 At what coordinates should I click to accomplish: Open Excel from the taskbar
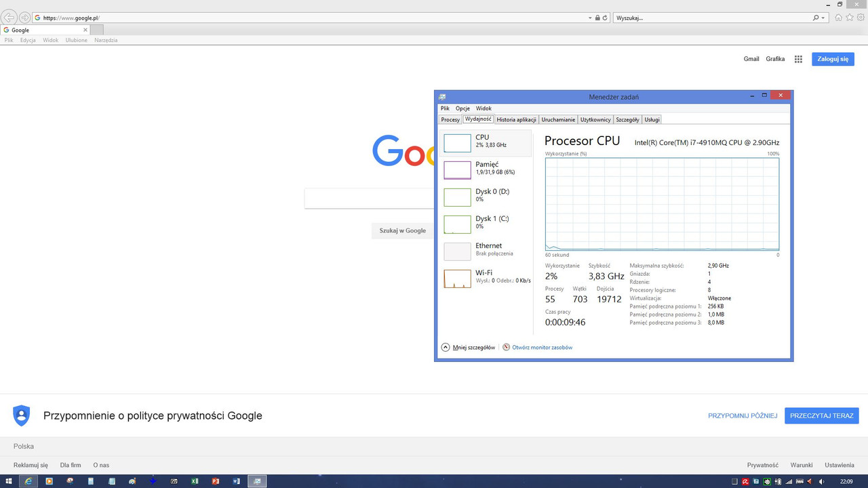195,481
